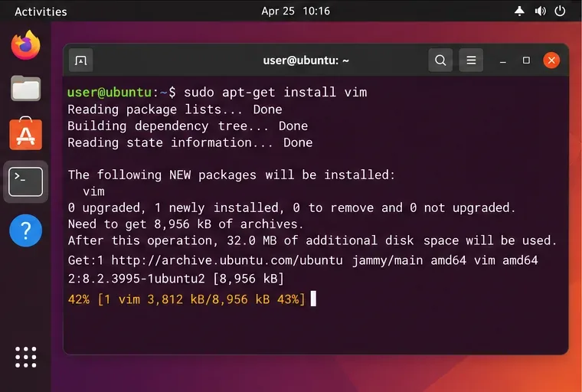The width and height of the screenshot is (582, 392).
Task: Click the terminal search magnifier icon
Action: click(440, 60)
